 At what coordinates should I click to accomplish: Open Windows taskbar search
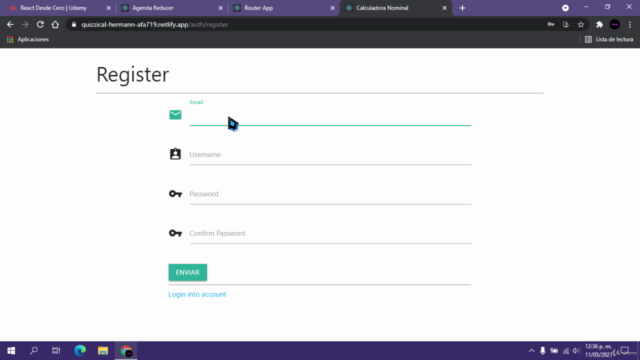[x=34, y=351]
